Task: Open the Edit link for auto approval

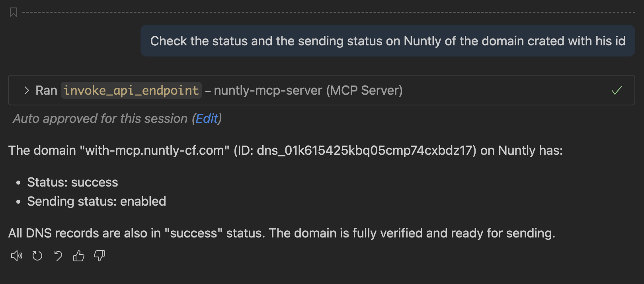Action: pyautogui.click(x=207, y=119)
